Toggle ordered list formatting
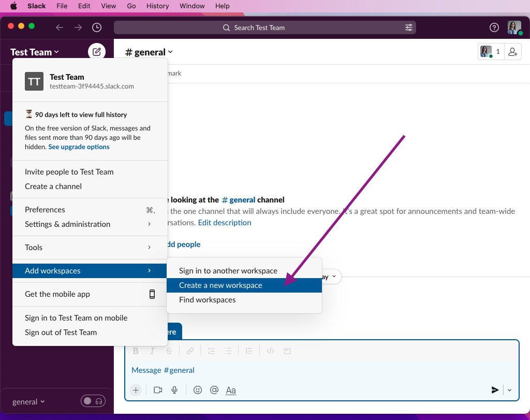 click(x=211, y=351)
